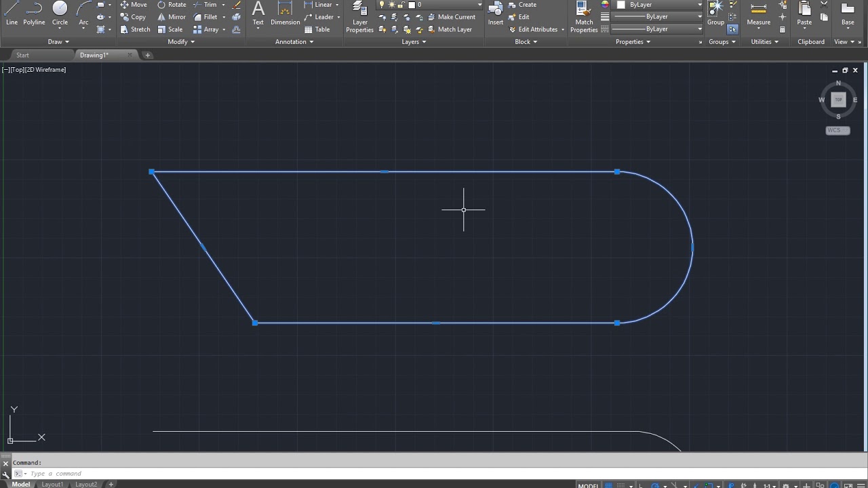Toggle MODEL space button in status bar
The width and height of the screenshot is (868, 488).
pos(589,485)
